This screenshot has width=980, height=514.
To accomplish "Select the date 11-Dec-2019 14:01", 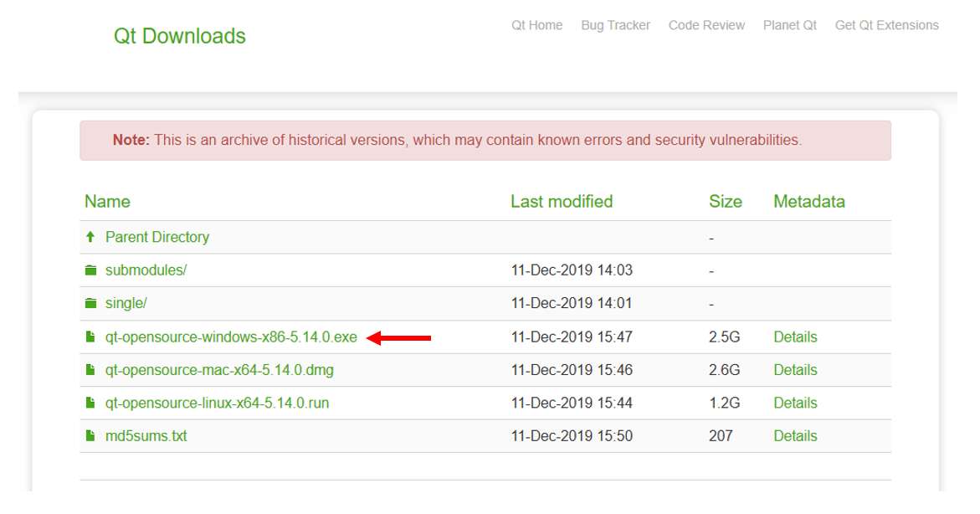I will pos(572,303).
